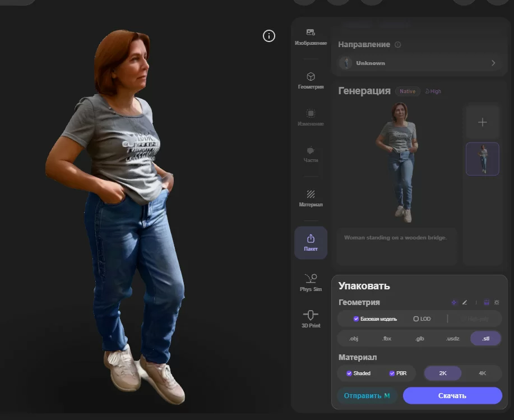Image resolution: width=514 pixels, height=420 pixels.
Task: Click the woman on wooden bridge prompt field
Action: (397, 246)
